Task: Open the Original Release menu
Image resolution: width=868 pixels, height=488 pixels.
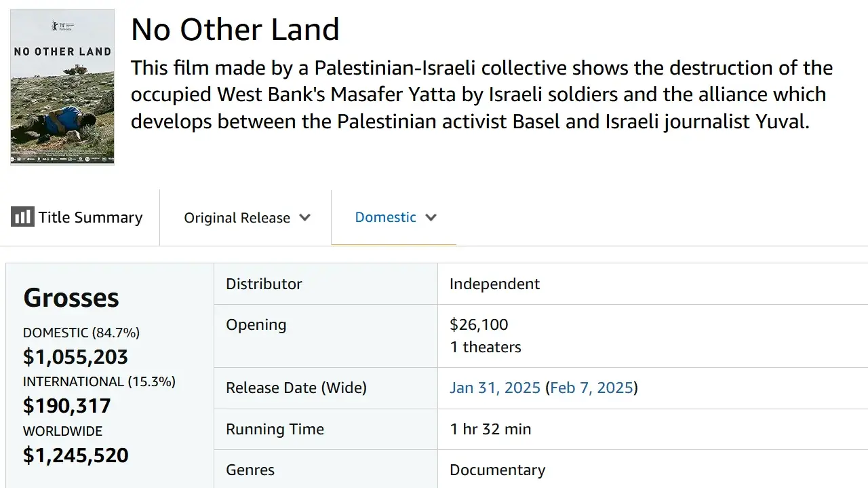Action: coord(245,218)
